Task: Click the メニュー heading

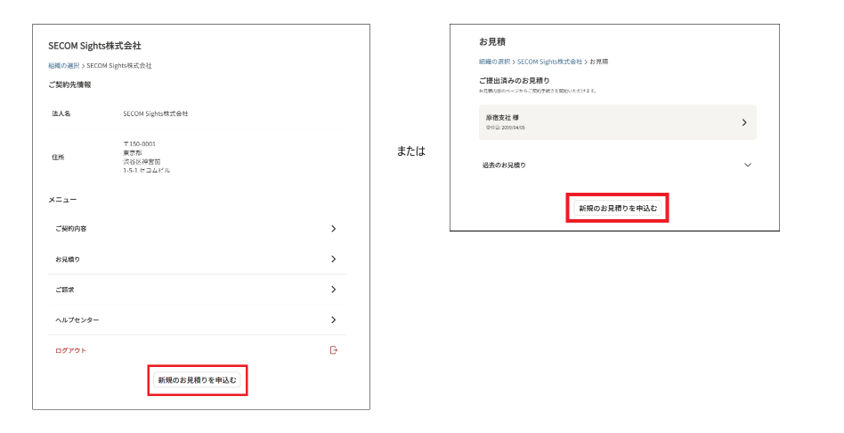Action: coord(62,200)
